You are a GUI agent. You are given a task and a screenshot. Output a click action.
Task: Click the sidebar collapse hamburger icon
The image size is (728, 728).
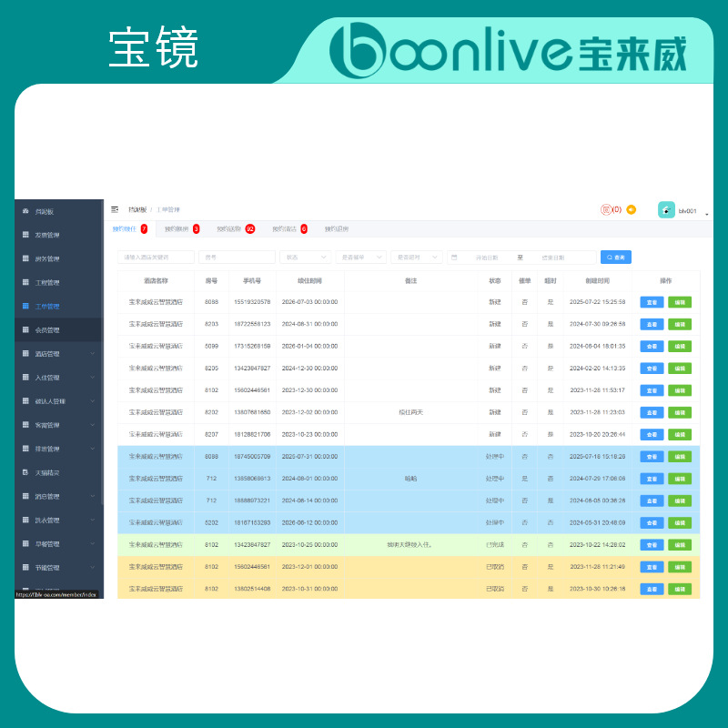point(115,209)
